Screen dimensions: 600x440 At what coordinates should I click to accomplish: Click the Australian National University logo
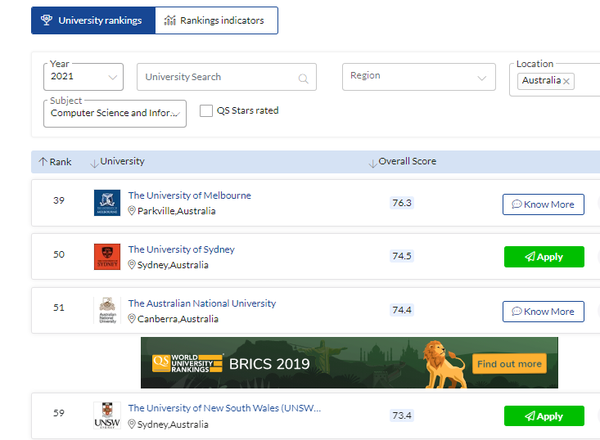tap(107, 310)
